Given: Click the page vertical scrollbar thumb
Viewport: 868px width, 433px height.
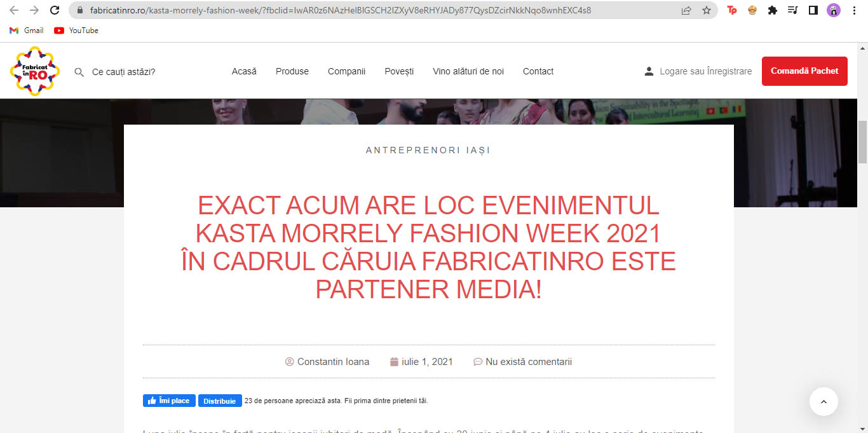Looking at the screenshot, I should pyautogui.click(x=863, y=142).
